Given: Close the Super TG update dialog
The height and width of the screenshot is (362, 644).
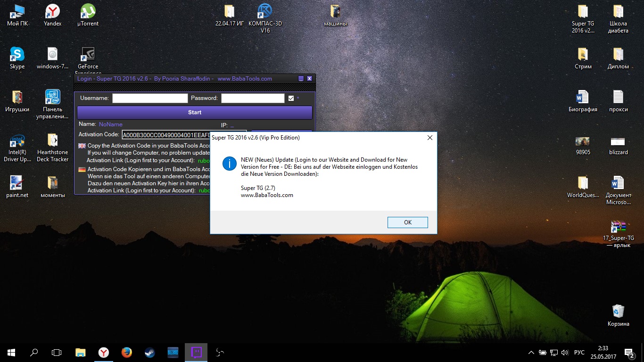Looking at the screenshot, I should tap(429, 138).
